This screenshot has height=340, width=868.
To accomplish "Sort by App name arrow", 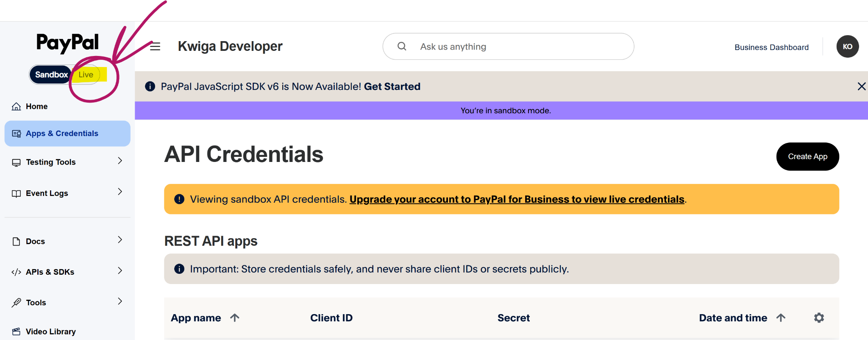I will click(235, 318).
